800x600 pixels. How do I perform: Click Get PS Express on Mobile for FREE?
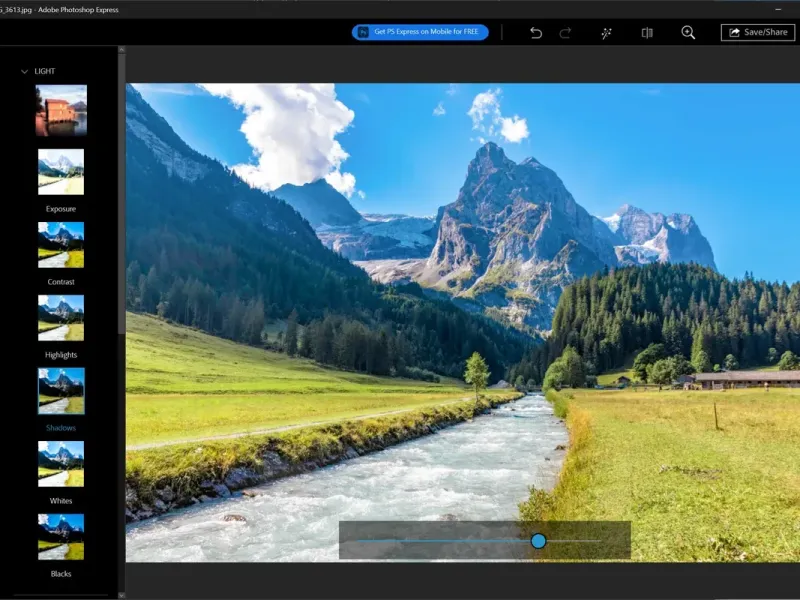(420, 32)
